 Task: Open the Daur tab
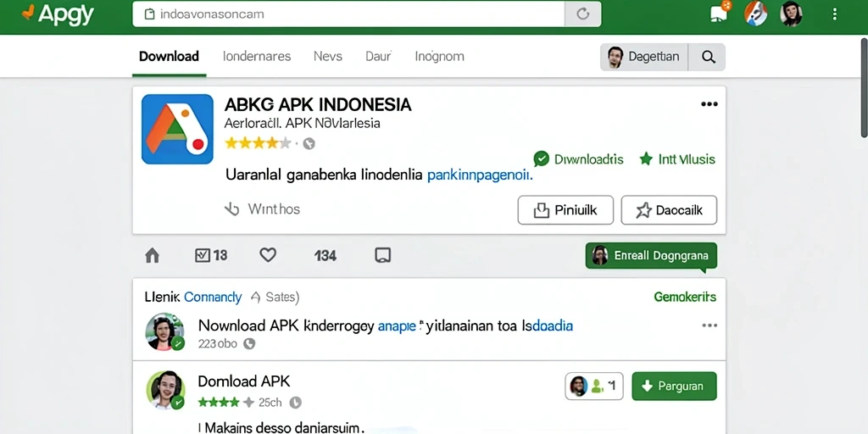coord(379,56)
